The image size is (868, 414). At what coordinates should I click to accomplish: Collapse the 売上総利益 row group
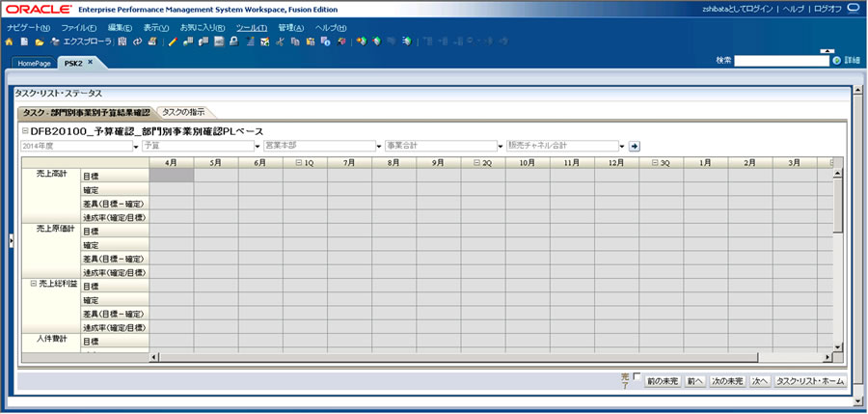[x=34, y=284]
